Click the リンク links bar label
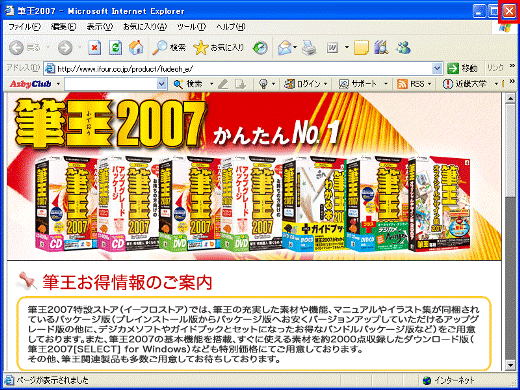Viewport: 520px width, 390px height. 495,68
